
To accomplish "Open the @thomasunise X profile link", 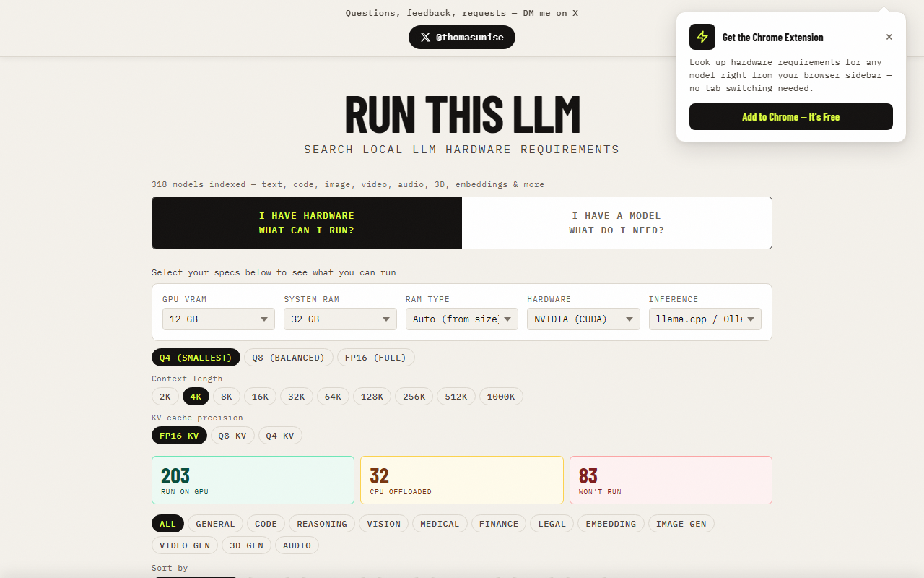I will [462, 38].
